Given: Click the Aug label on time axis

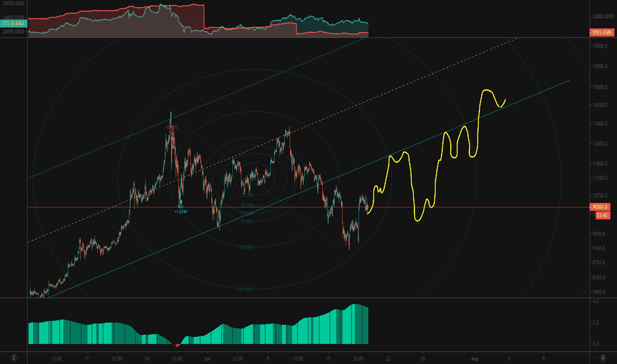Looking at the screenshot, I should 475,359.
